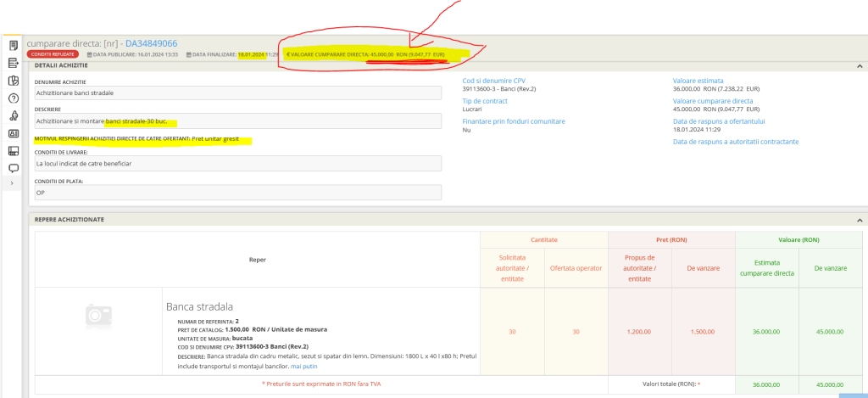Click the first document icon in sidebar
The width and height of the screenshot is (868, 398).
point(13,45)
